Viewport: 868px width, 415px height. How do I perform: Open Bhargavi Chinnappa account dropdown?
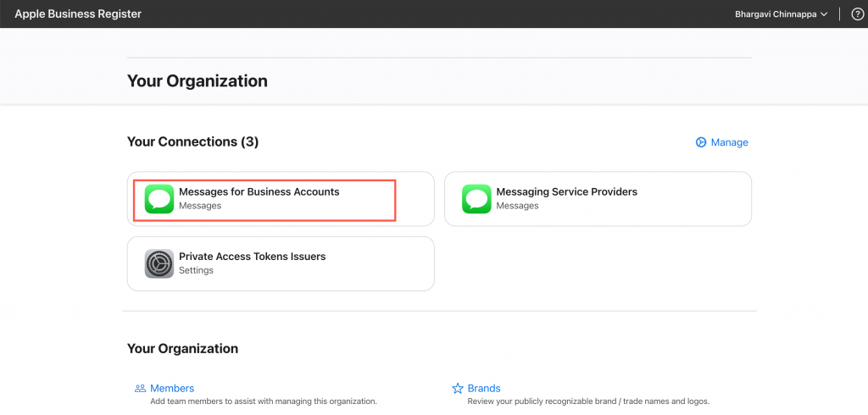(x=781, y=14)
